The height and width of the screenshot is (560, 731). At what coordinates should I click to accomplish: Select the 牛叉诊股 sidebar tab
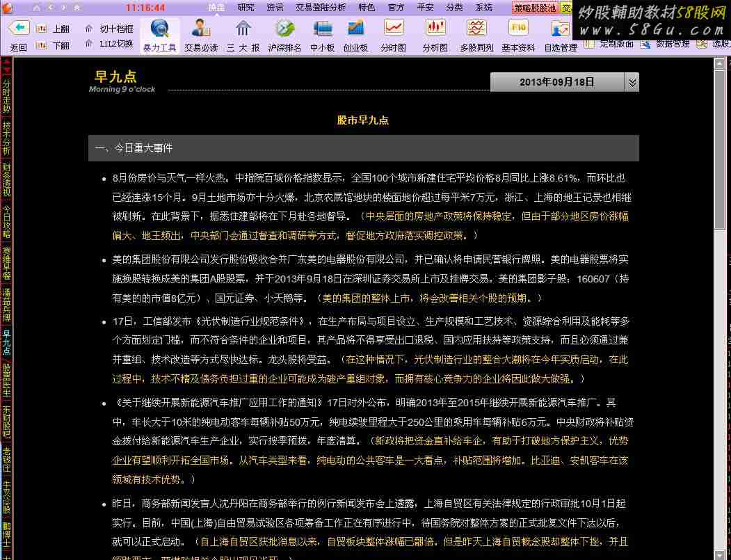6,497
